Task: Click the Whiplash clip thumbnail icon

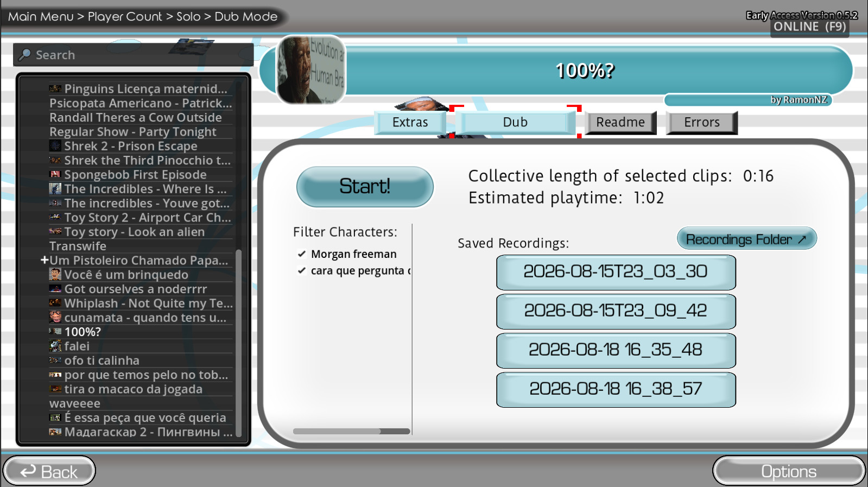Action: (55, 303)
